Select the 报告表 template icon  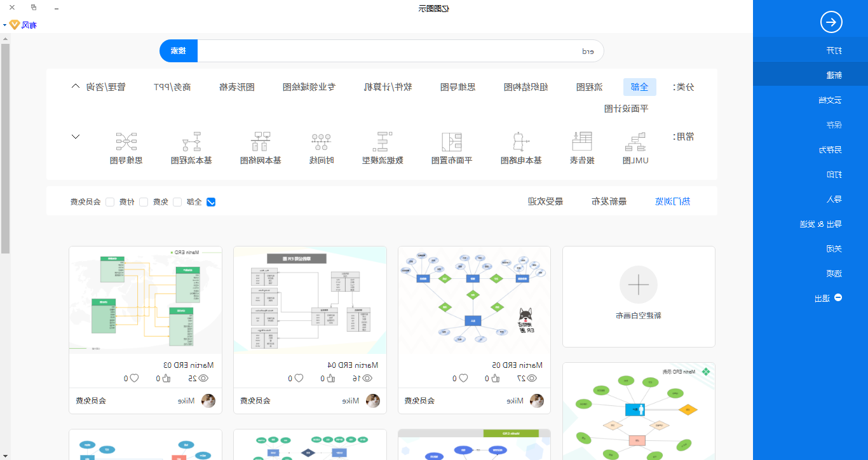click(581, 142)
